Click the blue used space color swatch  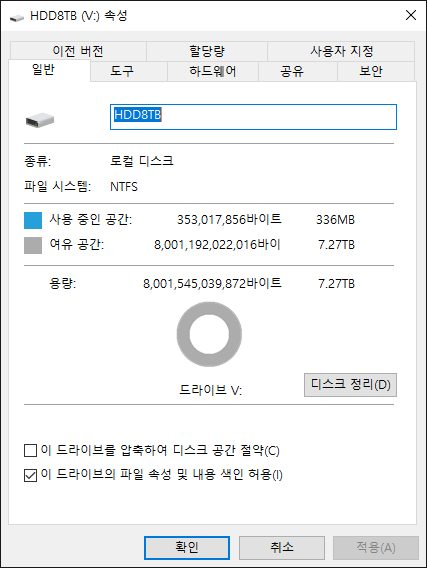(33, 220)
